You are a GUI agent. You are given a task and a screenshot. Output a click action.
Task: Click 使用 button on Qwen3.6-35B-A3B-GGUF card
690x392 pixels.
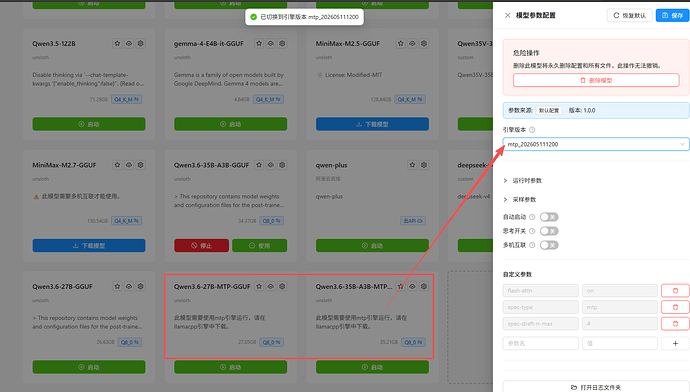click(x=260, y=245)
